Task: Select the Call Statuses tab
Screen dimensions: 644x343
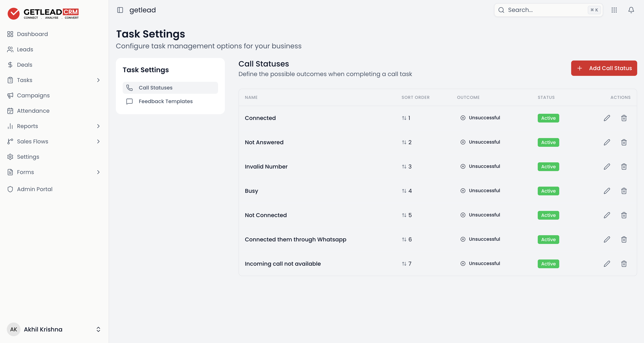Action: (170, 88)
